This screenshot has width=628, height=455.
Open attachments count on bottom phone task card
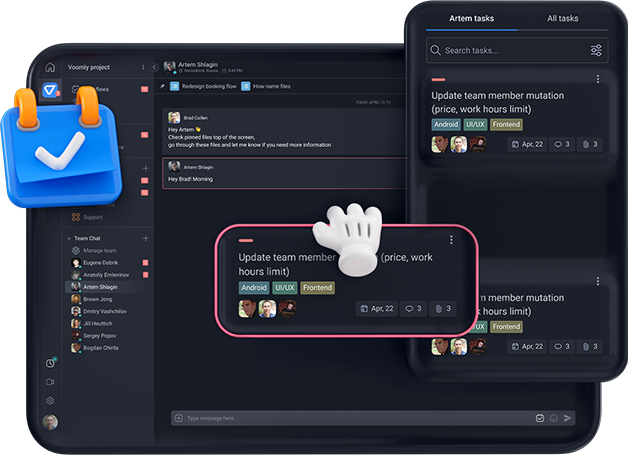[590, 346]
